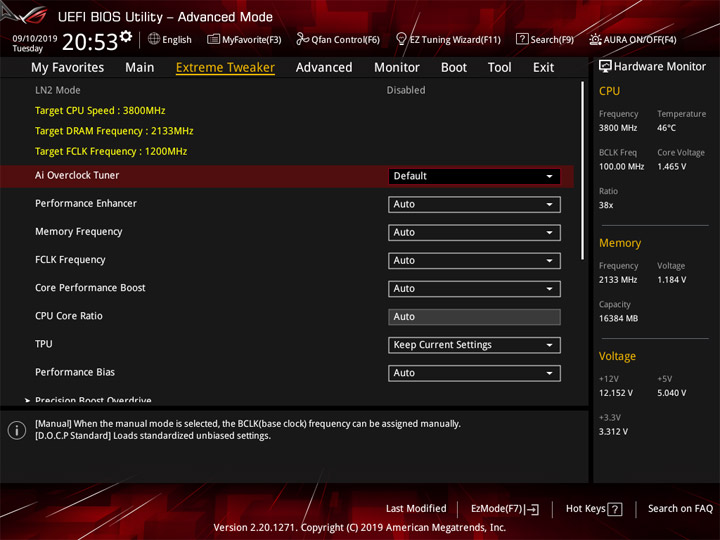The image size is (720, 540).
Task: Open the Performance Enhancer dropdown
Action: pos(474,204)
